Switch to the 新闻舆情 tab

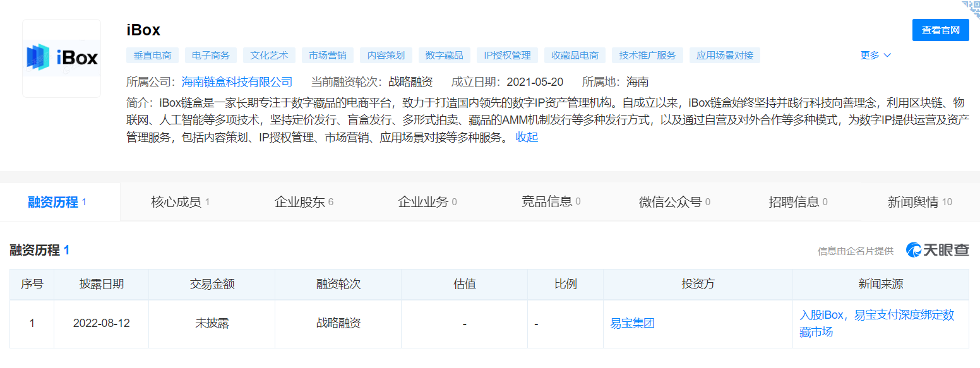click(x=920, y=202)
